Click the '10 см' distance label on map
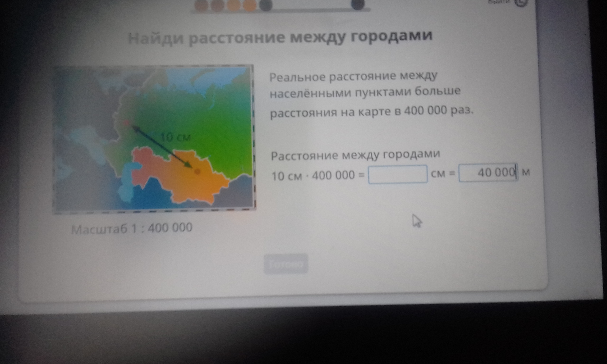607x364 pixels. click(x=175, y=137)
